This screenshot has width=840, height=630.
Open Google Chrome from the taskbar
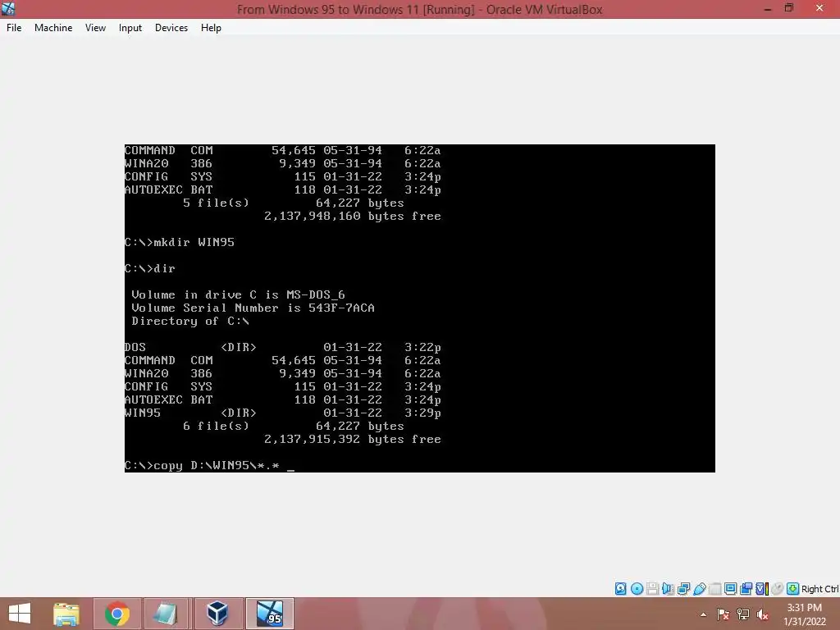(117, 614)
